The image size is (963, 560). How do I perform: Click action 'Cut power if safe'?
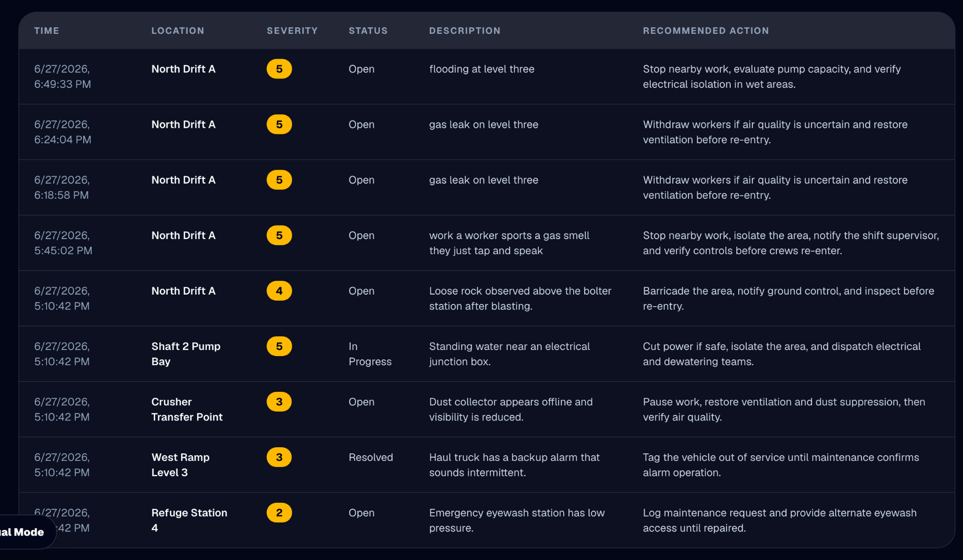[781, 354]
